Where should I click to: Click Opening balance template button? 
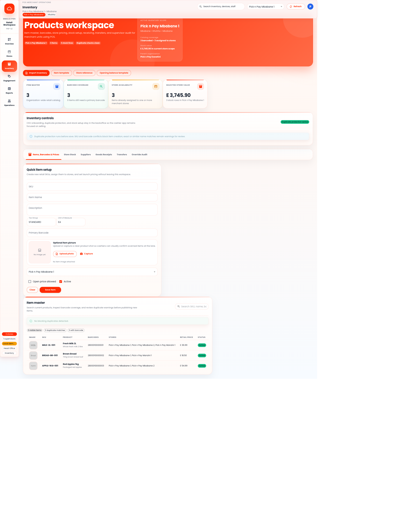tap(114, 73)
